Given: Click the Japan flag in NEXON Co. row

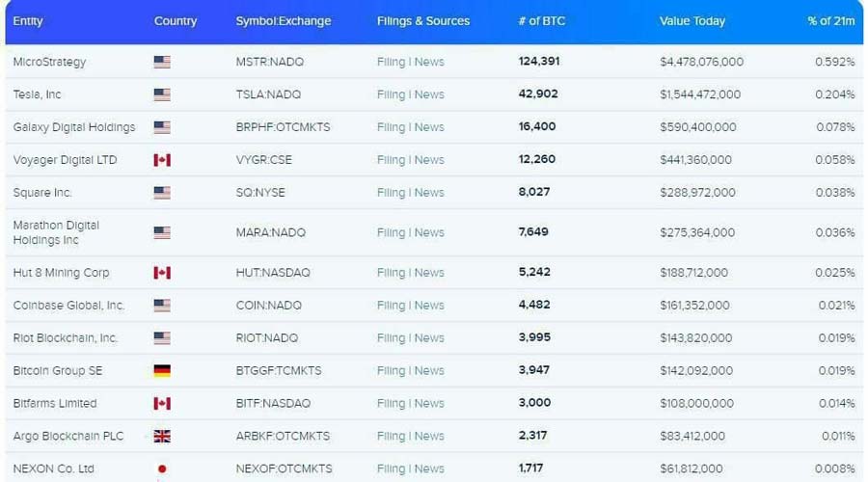Looking at the screenshot, I should coord(162,469).
